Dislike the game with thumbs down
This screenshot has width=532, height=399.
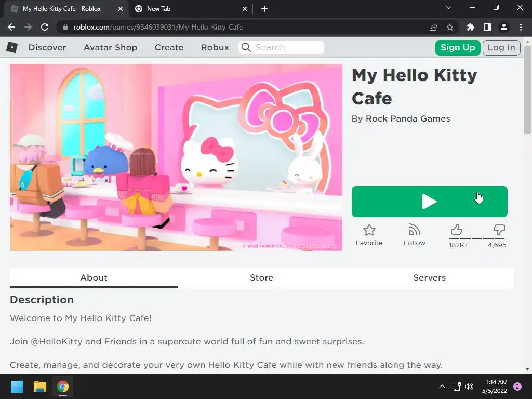tap(499, 230)
